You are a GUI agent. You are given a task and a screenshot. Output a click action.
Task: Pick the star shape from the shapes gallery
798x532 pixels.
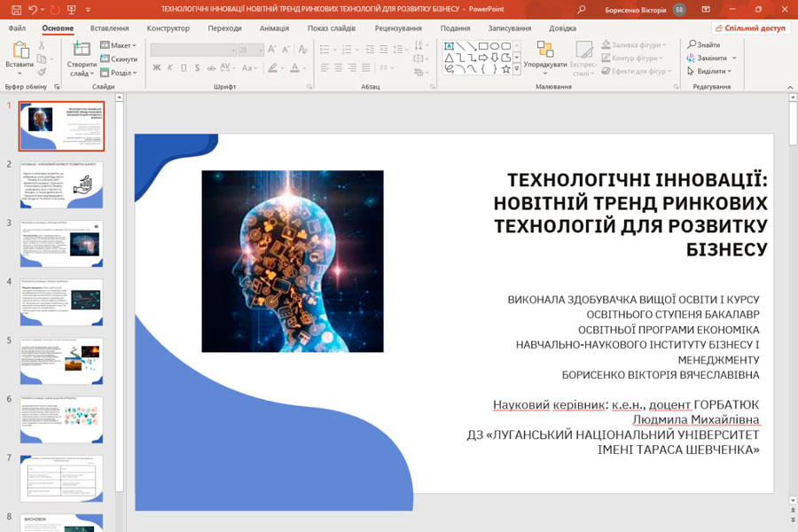[506, 68]
